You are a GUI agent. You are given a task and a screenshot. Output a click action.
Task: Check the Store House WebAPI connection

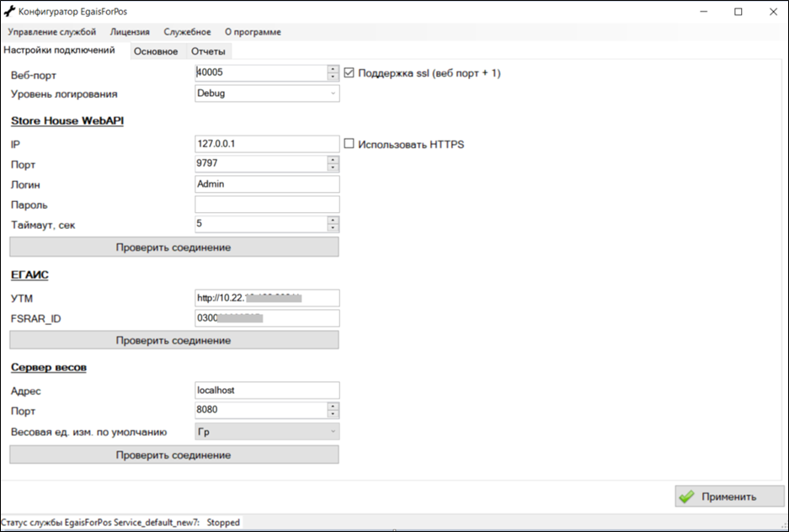[173, 247]
